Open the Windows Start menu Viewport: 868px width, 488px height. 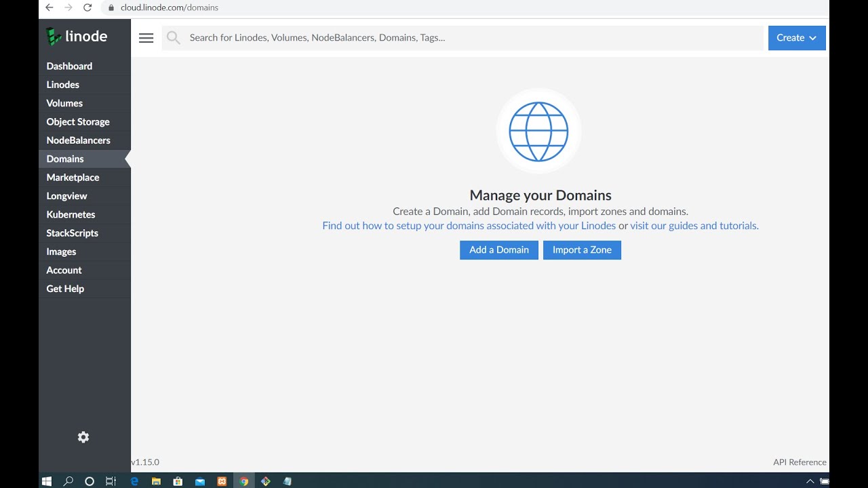(x=47, y=481)
